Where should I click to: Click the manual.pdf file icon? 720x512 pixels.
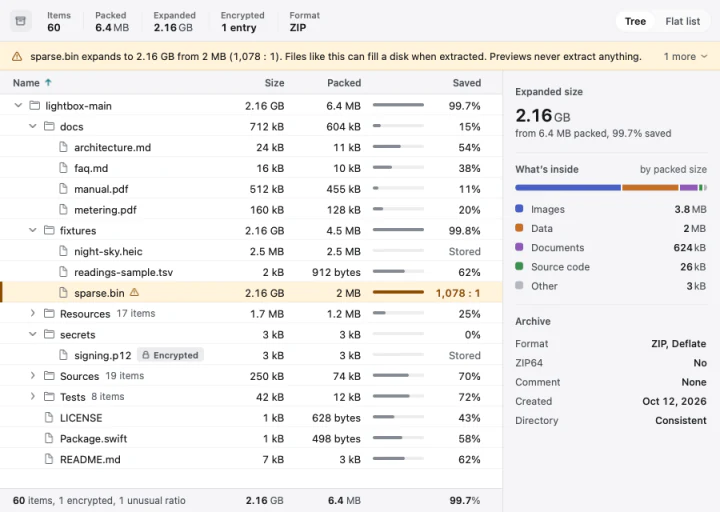coord(63,189)
